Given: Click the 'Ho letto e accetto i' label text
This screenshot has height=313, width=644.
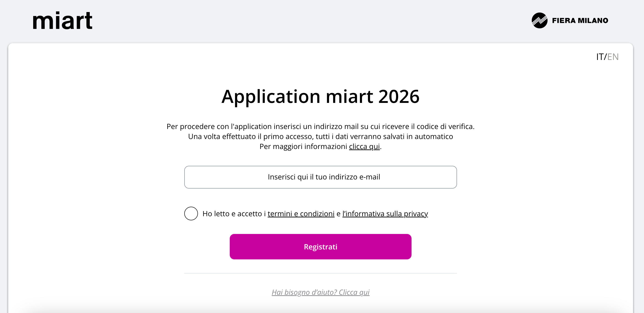Looking at the screenshot, I should pos(234,214).
